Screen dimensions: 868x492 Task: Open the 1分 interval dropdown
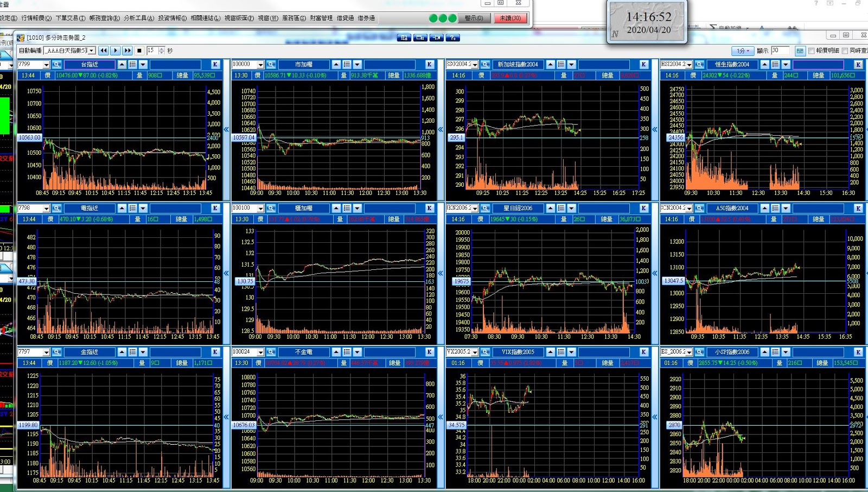[743, 51]
